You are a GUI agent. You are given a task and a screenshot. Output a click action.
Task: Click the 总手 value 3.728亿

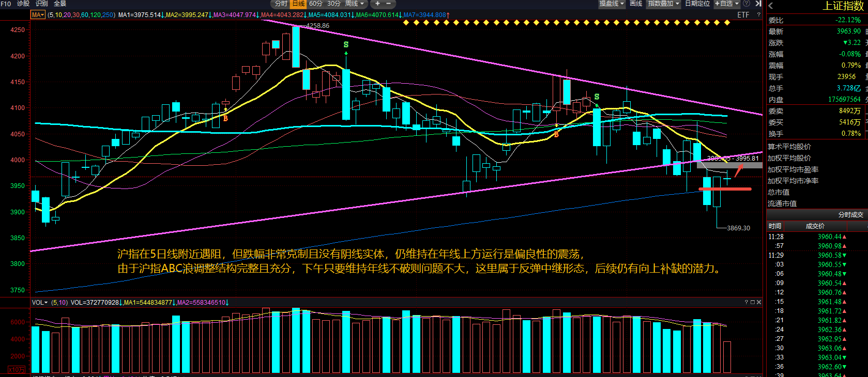849,88
